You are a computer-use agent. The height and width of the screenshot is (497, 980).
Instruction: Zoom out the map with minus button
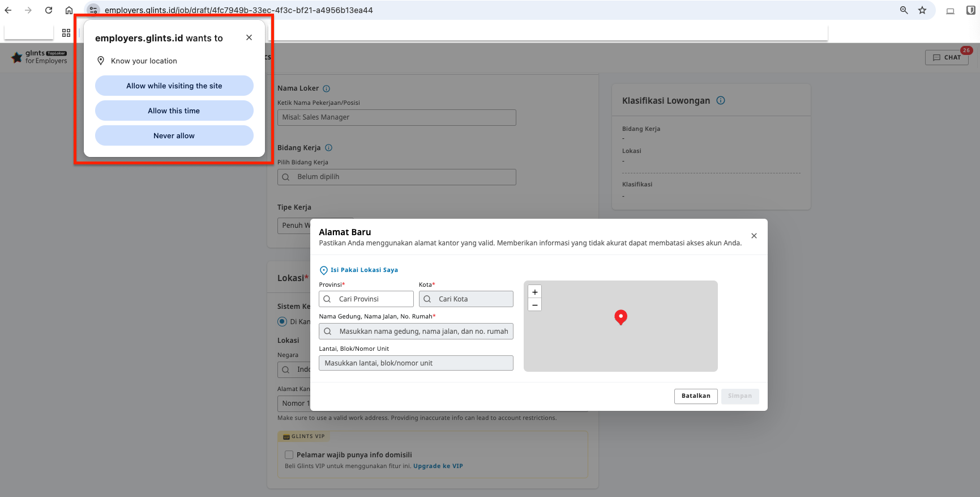(534, 305)
